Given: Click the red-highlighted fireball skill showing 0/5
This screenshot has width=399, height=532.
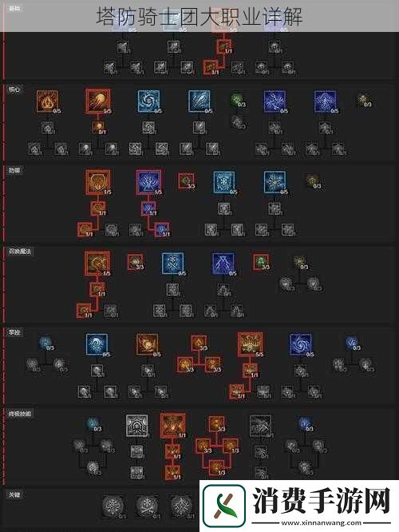Looking at the screenshot, I should click(x=98, y=101).
